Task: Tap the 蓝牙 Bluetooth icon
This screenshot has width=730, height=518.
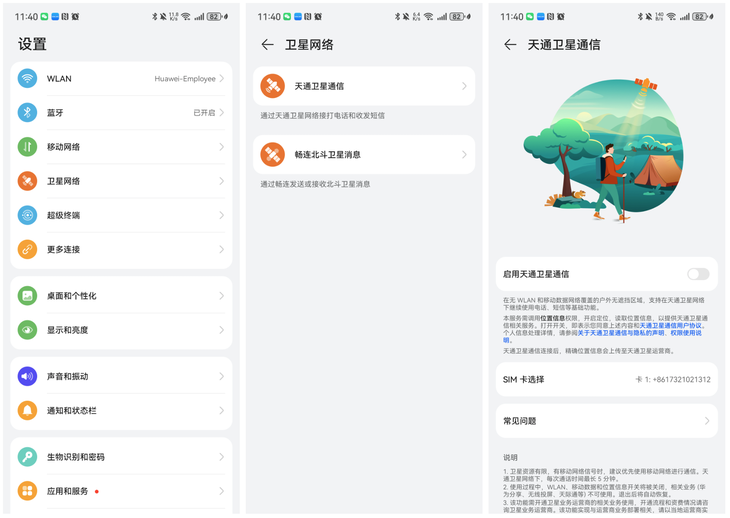Action: tap(27, 112)
